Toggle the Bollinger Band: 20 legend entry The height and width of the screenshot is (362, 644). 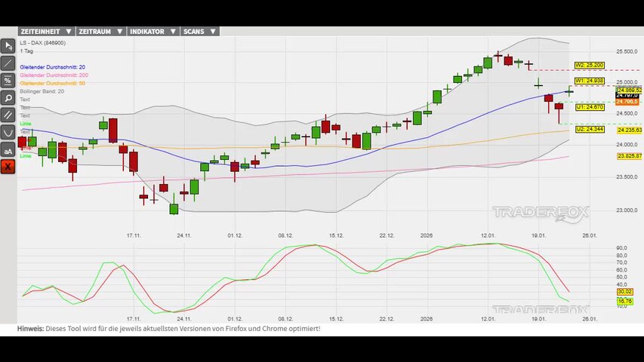coord(42,91)
